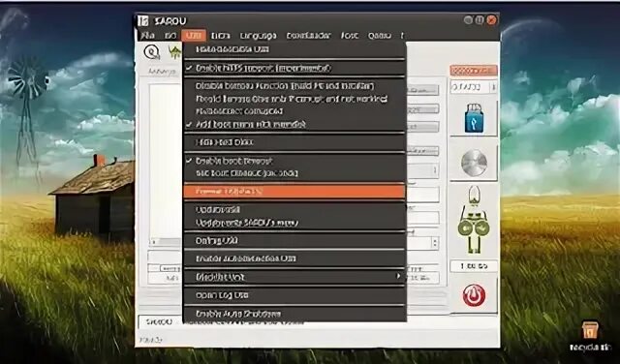Choose Update only SARDU's menu entry

coord(294,223)
